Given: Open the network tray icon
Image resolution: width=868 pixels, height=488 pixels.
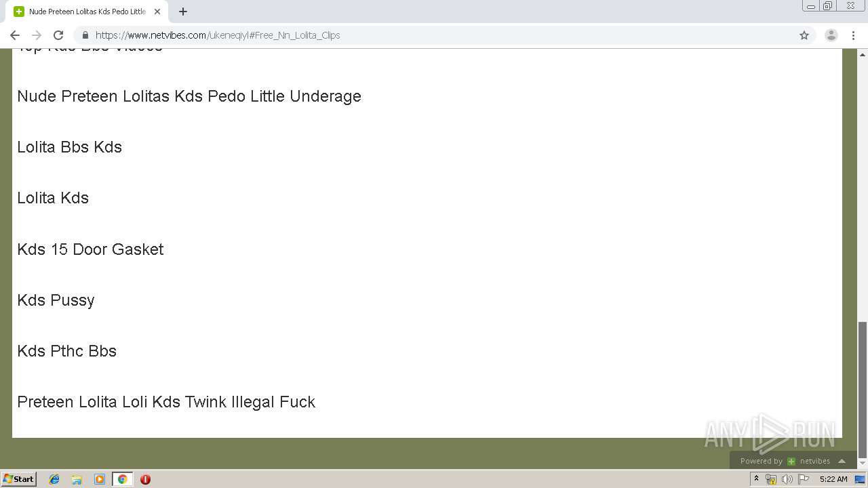Looking at the screenshot, I should pyautogui.click(x=771, y=479).
